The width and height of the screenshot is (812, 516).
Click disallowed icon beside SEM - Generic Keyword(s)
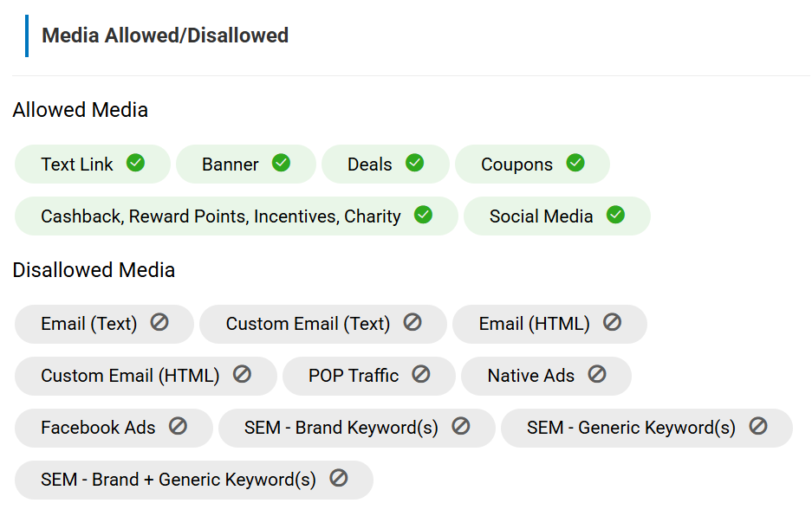coord(758,426)
